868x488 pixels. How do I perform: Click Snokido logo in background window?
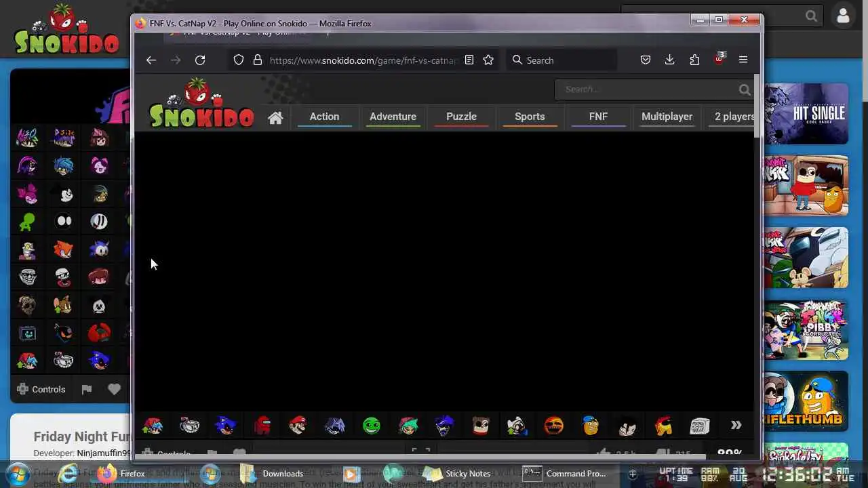click(x=66, y=29)
